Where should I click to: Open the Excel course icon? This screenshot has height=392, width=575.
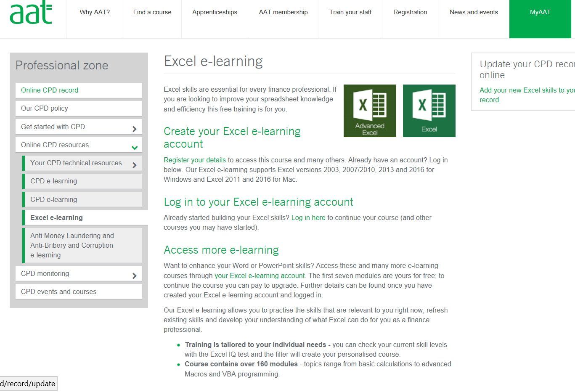pyautogui.click(x=429, y=111)
